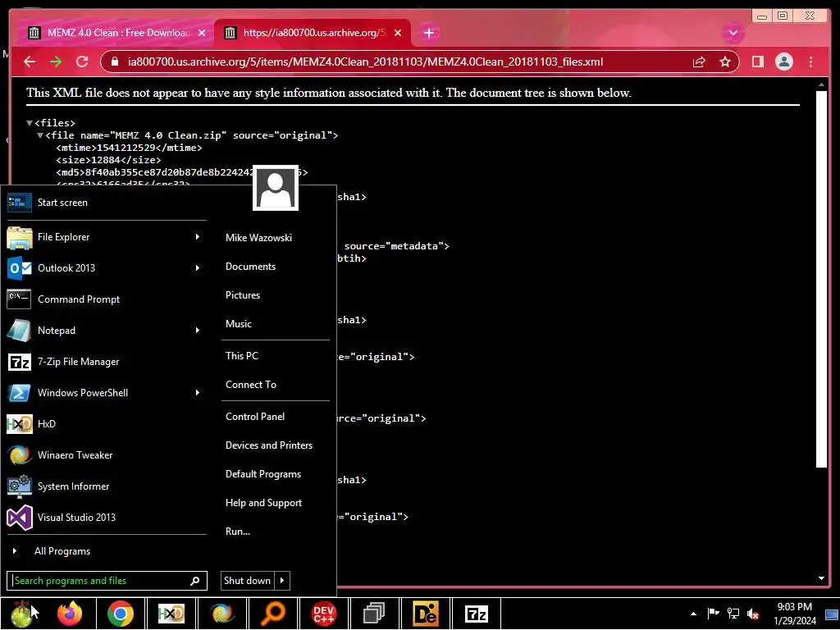The height and width of the screenshot is (630, 840).
Task: Expand Notepad jump list arrow
Action: (x=198, y=330)
